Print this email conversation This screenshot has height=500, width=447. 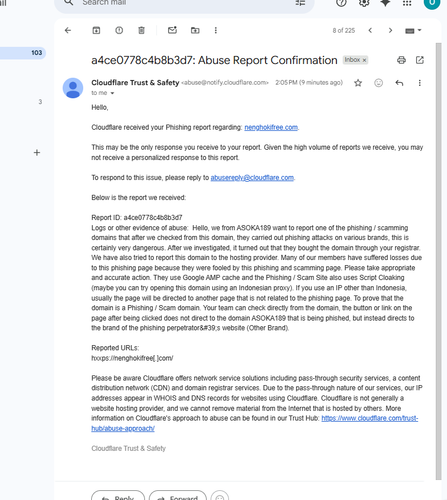click(401, 60)
